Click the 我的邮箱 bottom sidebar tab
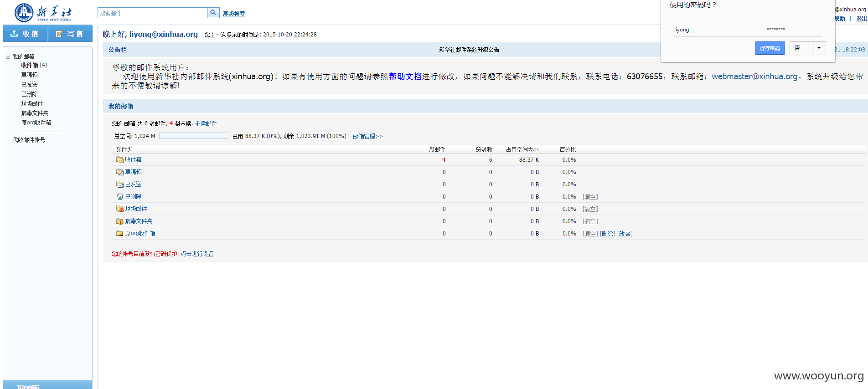The image size is (868, 389). 47,385
